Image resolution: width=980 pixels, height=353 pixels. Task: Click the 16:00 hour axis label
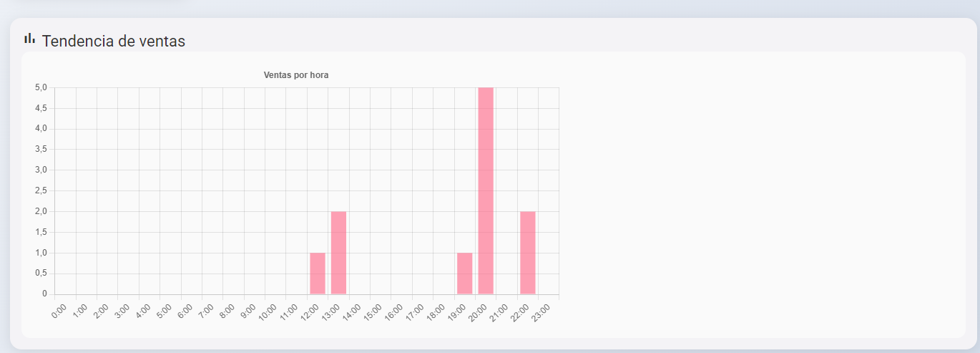coord(394,313)
